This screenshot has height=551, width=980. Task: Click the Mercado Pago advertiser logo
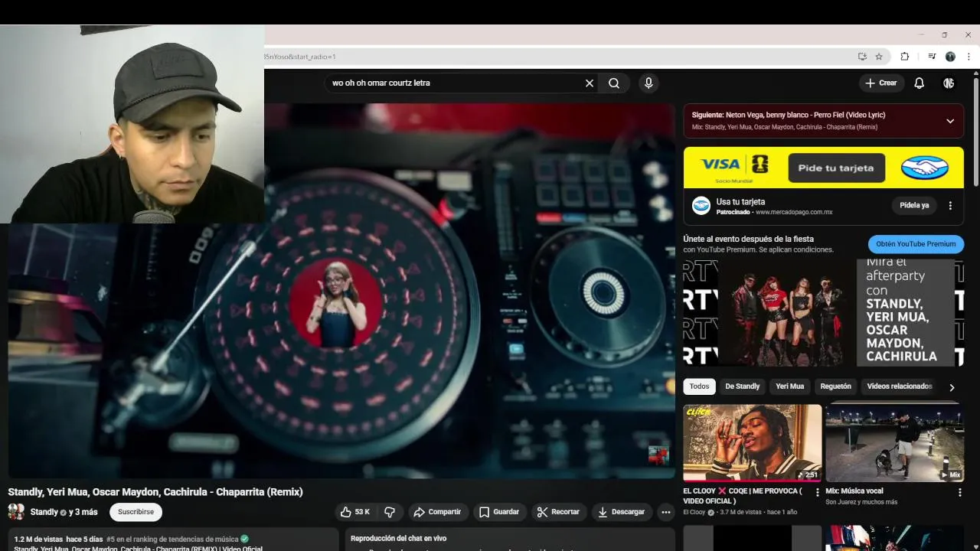tap(701, 205)
